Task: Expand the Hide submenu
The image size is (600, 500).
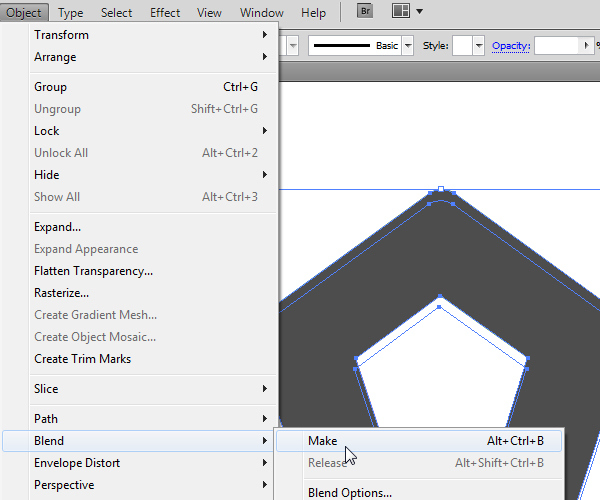Action: (153, 175)
